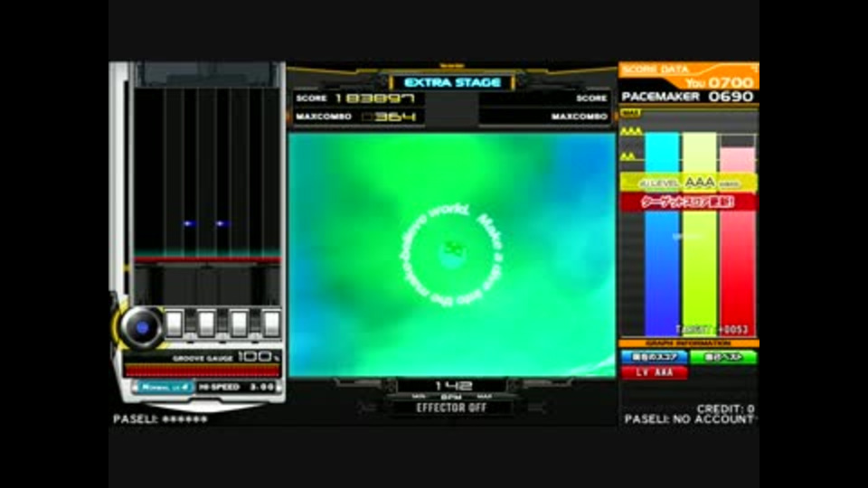
Task: Click the red LV AAA legend button
Action: tap(654, 372)
